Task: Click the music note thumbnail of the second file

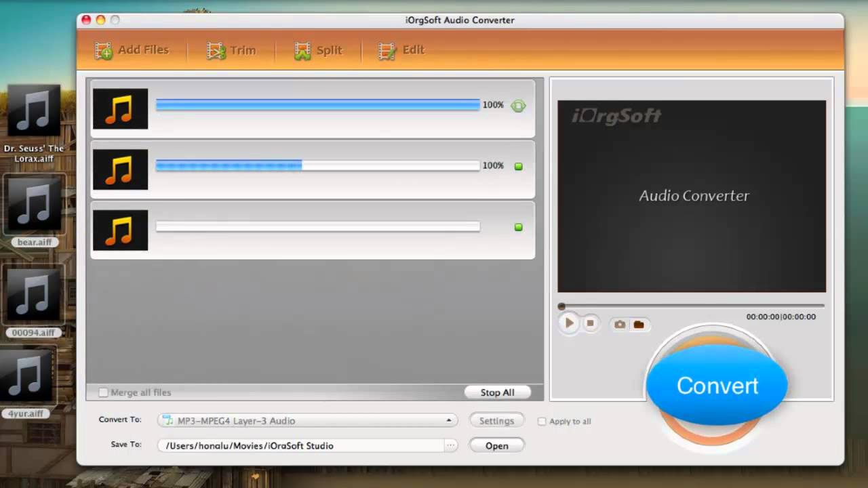Action: (120, 169)
